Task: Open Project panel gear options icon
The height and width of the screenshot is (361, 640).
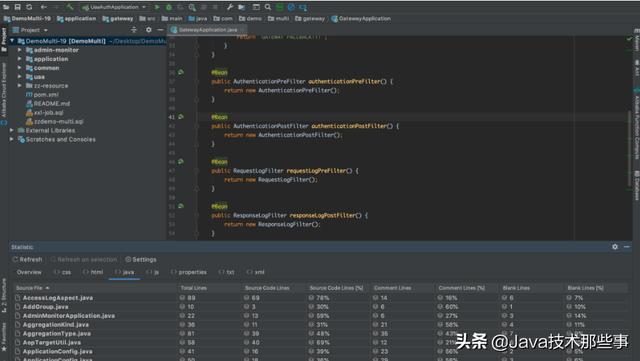Action: [x=149, y=30]
